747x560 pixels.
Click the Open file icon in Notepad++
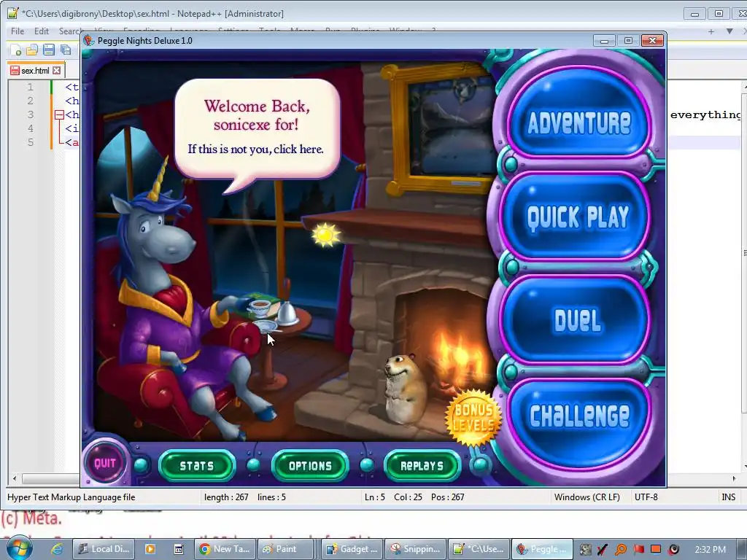(x=32, y=50)
